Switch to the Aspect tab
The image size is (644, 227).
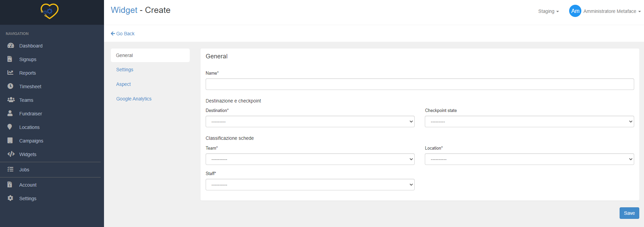(x=123, y=84)
